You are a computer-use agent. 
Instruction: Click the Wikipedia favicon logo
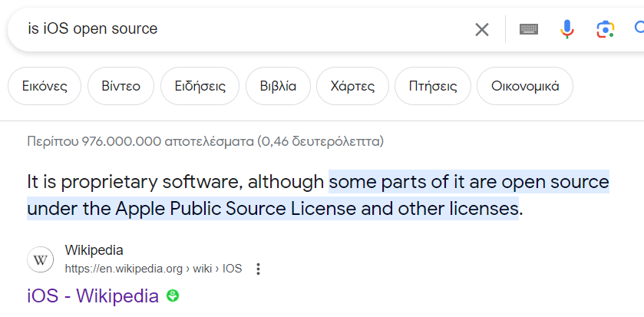(x=40, y=259)
